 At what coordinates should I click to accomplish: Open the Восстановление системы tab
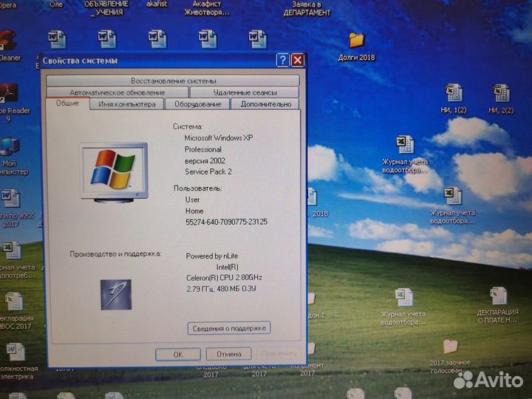pyautogui.click(x=173, y=81)
